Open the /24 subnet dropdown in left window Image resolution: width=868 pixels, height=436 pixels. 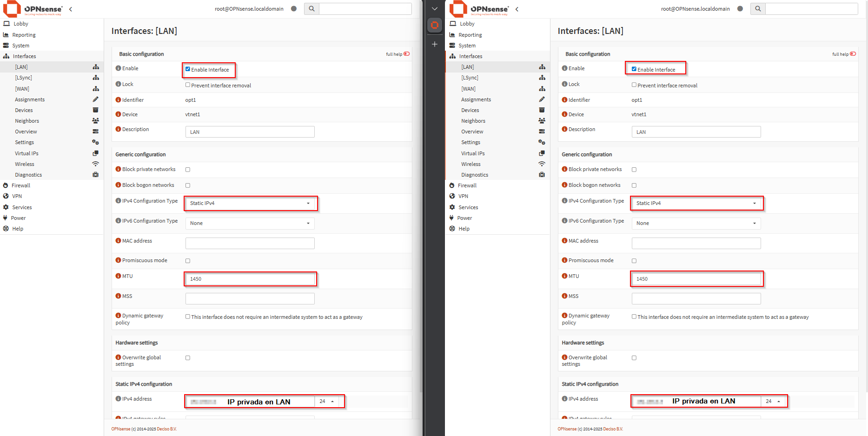(x=327, y=401)
